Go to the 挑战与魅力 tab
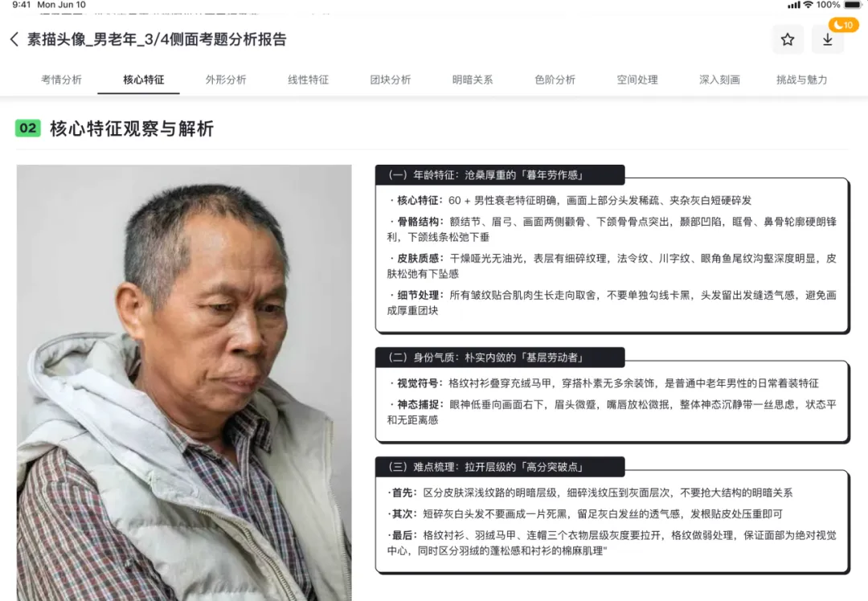Viewport: 868px width, 601px height. (x=802, y=80)
